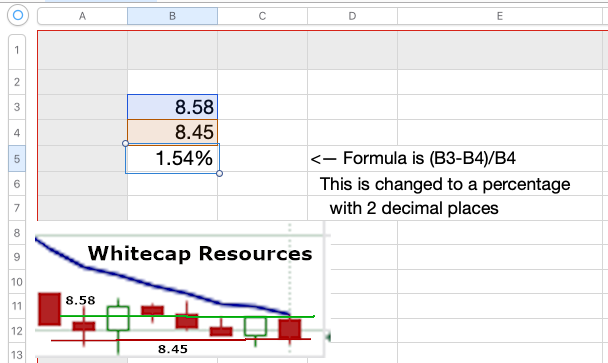
Task: Click the 'changed to a percentage' text cell
Action: (445, 184)
